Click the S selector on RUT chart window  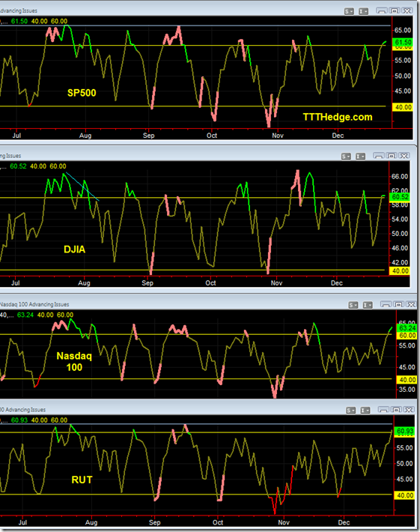pyautogui.click(x=351, y=410)
